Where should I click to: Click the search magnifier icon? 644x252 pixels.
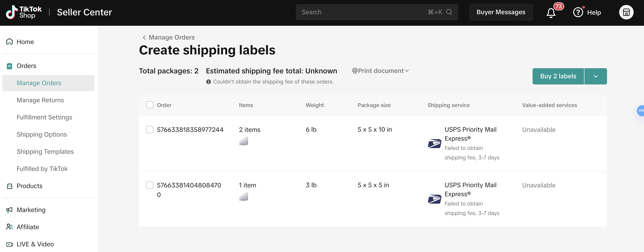pos(449,12)
